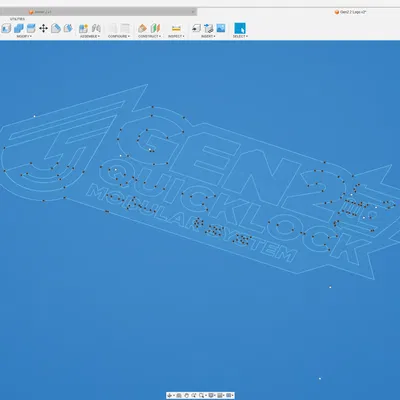Select the Offset Face tool icon
400x400 pixels.
(x=31, y=28)
